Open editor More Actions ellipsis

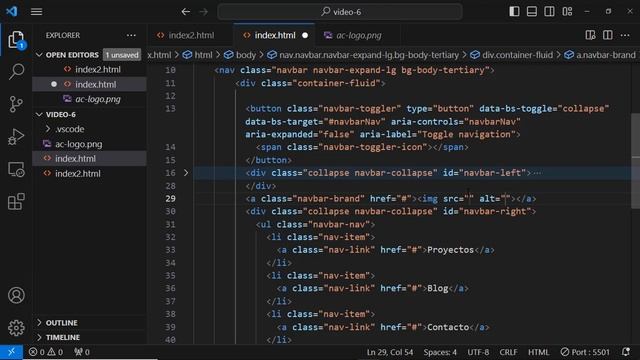[625, 36]
